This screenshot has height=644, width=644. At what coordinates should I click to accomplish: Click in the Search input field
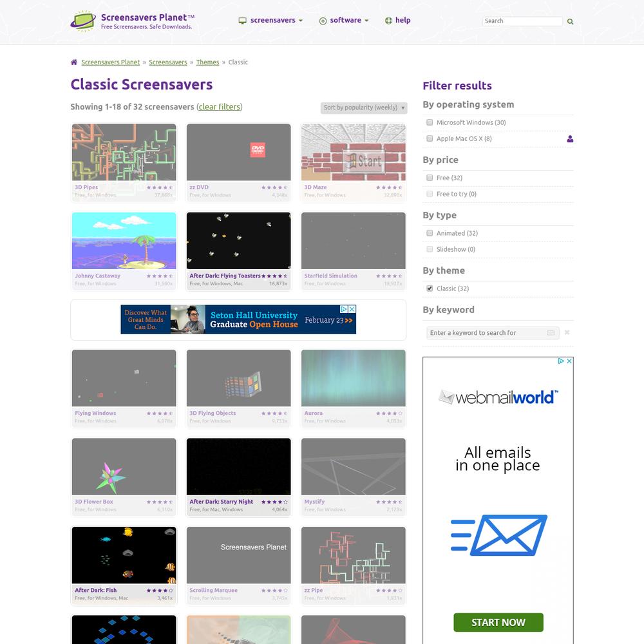point(522,21)
